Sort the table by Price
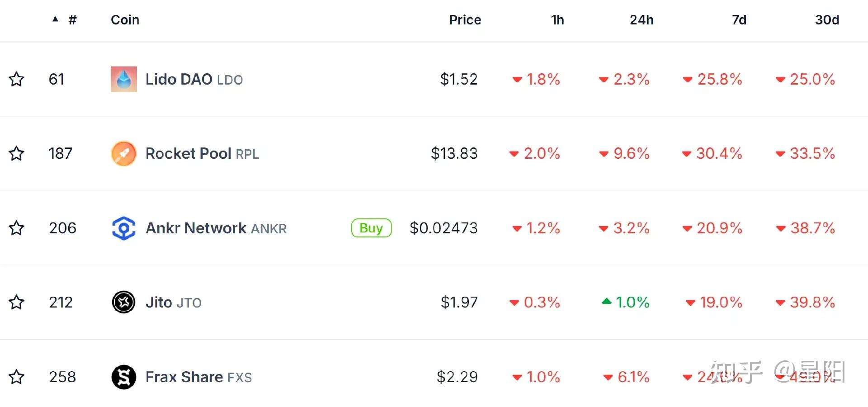Screen dimensions: 868x407 coord(465,19)
